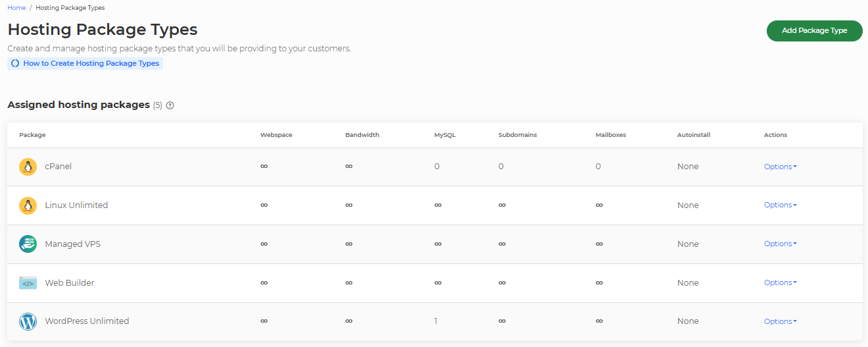Image resolution: width=868 pixels, height=347 pixels.
Task: Click the Bandwidth column header
Action: (x=362, y=135)
